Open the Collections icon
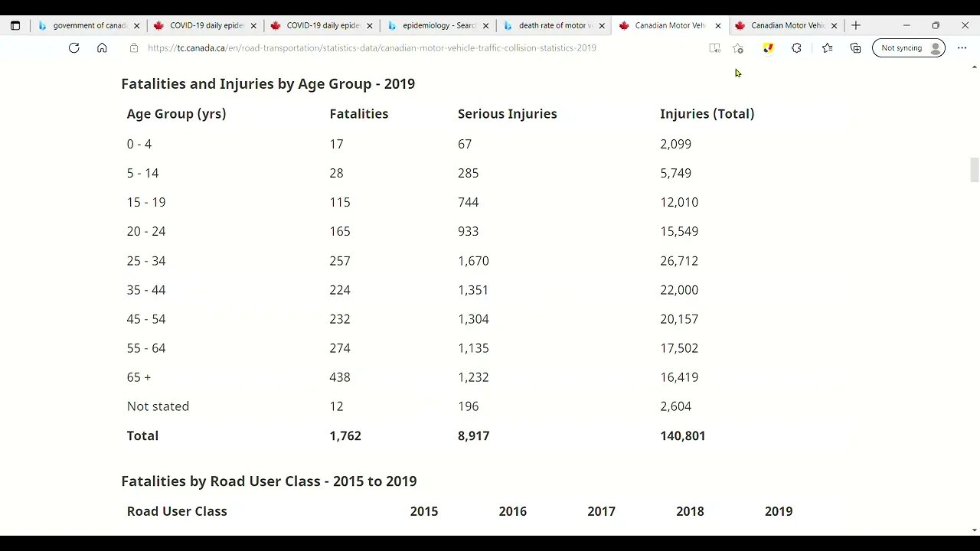 [855, 47]
